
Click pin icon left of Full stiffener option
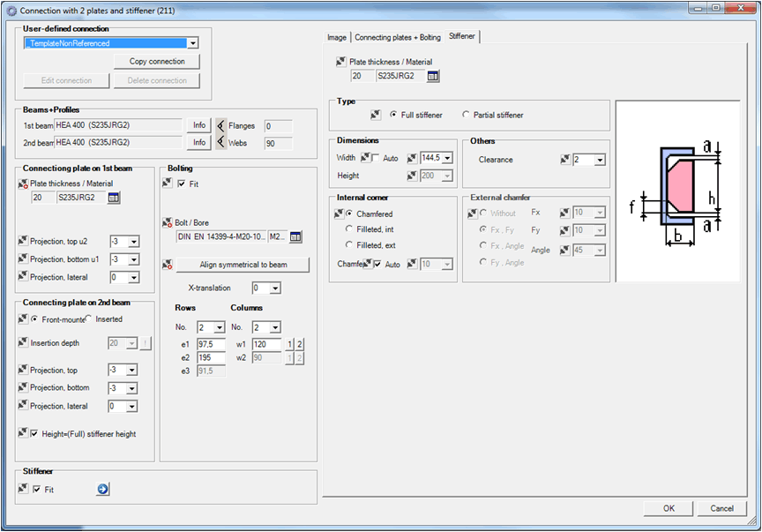click(376, 115)
